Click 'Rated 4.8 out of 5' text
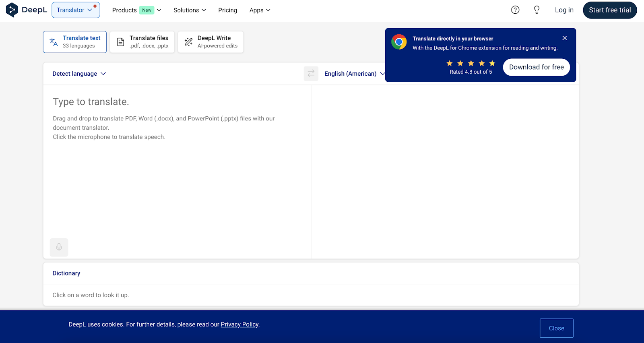The height and width of the screenshot is (343, 644). click(x=471, y=72)
